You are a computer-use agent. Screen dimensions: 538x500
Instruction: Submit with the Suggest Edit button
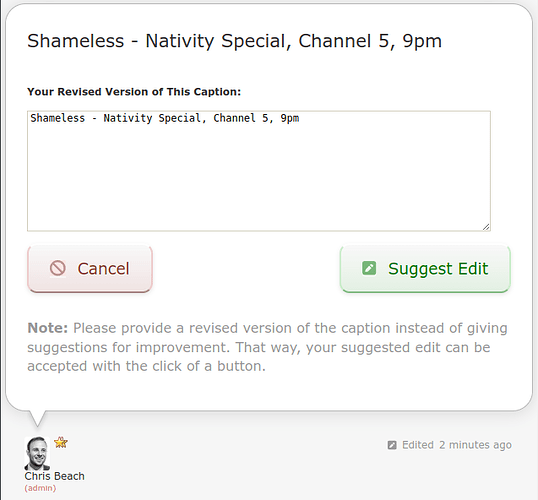point(425,269)
